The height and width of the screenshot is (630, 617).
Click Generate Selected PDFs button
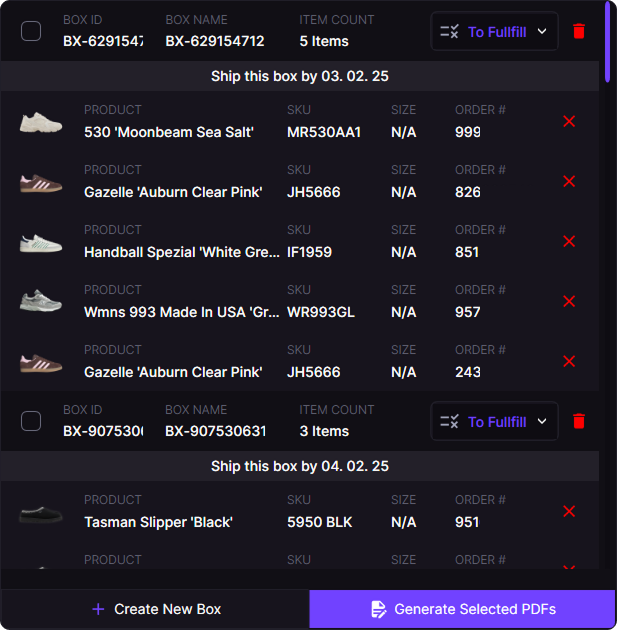click(462, 609)
